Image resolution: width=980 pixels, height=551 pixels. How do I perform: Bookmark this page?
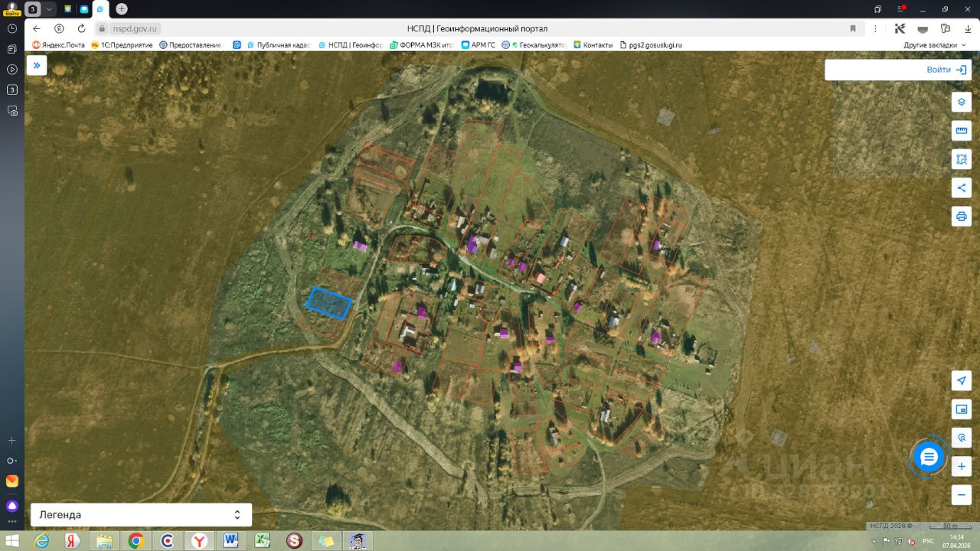(853, 28)
